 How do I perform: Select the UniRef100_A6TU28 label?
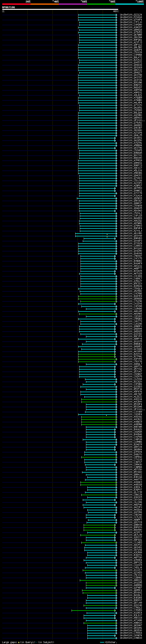131,274
